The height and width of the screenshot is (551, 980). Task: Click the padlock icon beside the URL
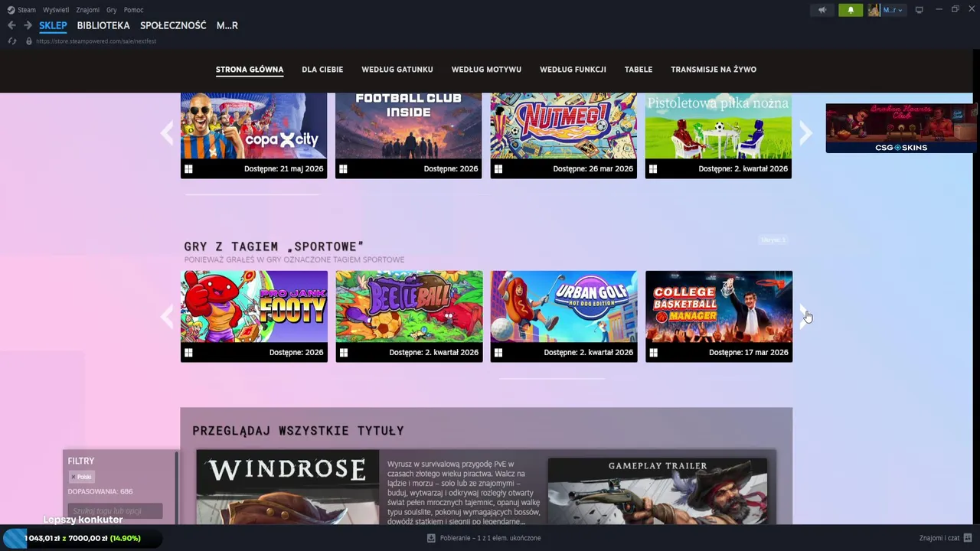(x=29, y=41)
